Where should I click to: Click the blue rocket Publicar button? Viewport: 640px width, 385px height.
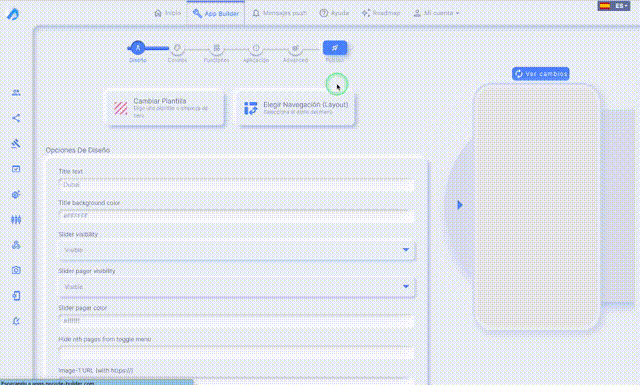pyautogui.click(x=335, y=48)
